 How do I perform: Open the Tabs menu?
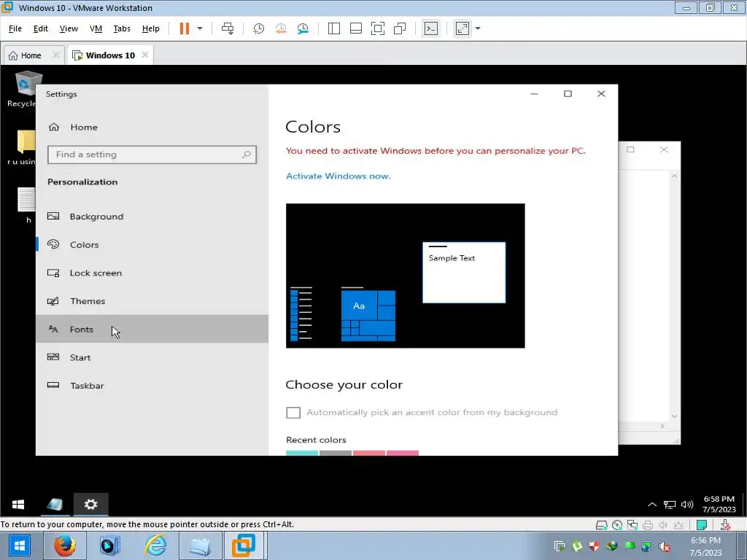click(x=122, y=28)
